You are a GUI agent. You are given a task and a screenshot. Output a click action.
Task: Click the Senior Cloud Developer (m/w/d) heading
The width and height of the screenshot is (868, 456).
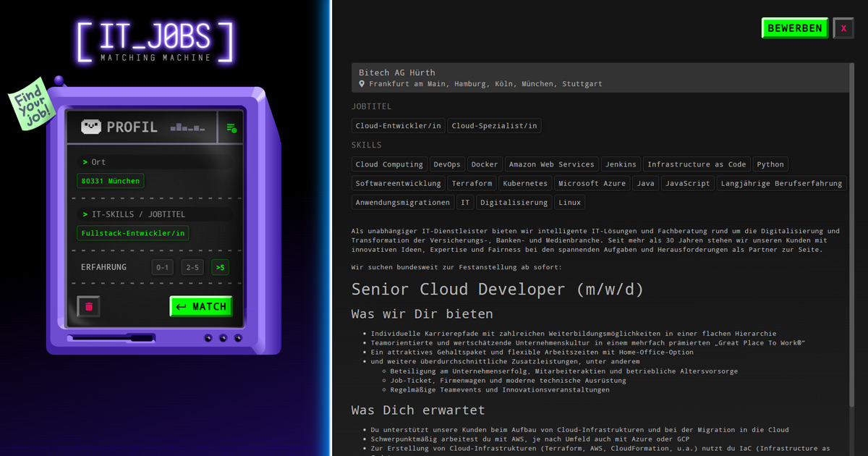tap(498, 289)
